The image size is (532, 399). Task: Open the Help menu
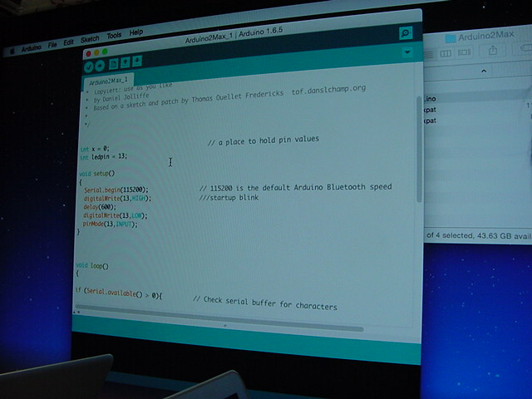pyautogui.click(x=135, y=32)
